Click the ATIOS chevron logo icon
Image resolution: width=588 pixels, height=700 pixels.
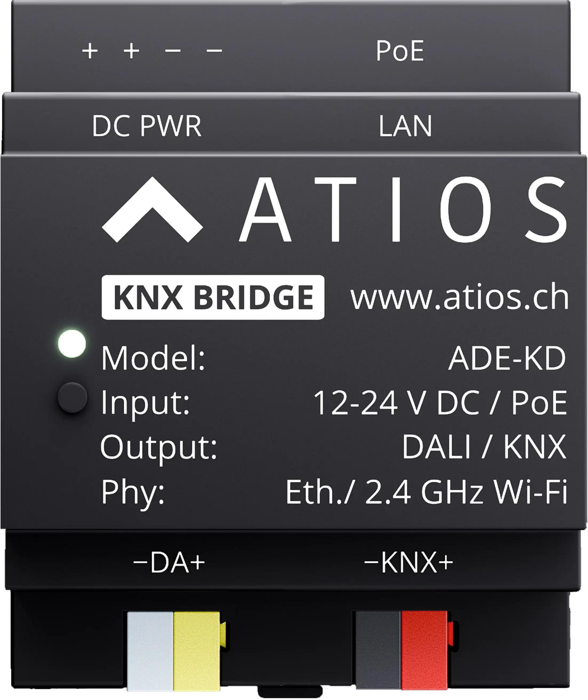[152, 209]
